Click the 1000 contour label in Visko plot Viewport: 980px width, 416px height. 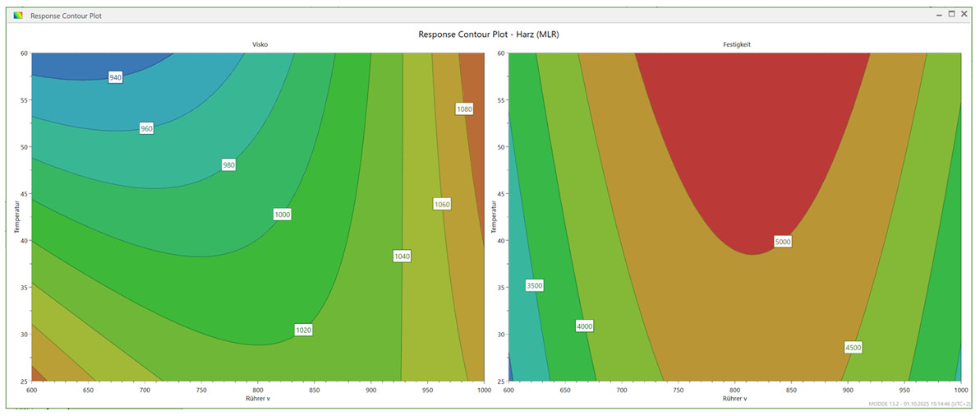pyautogui.click(x=283, y=215)
